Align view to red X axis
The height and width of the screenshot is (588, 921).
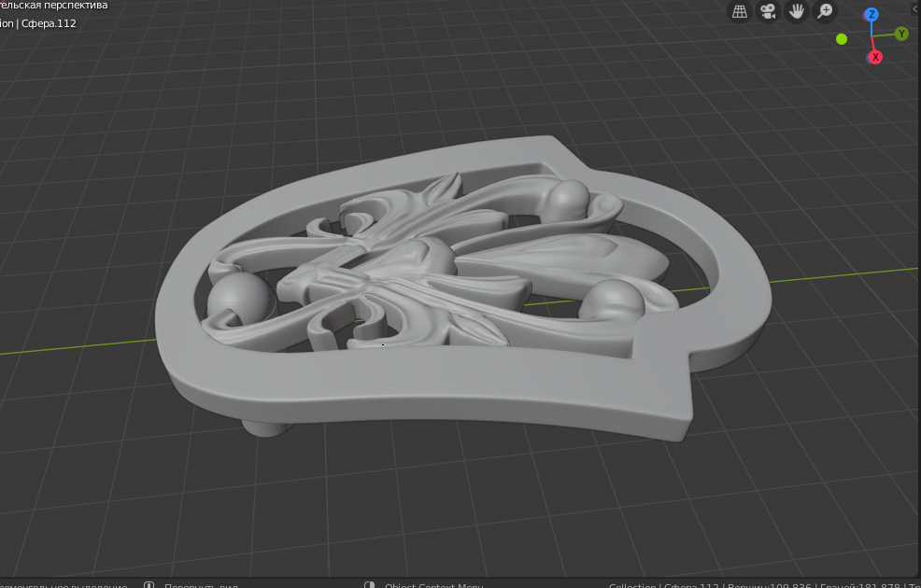pos(875,57)
